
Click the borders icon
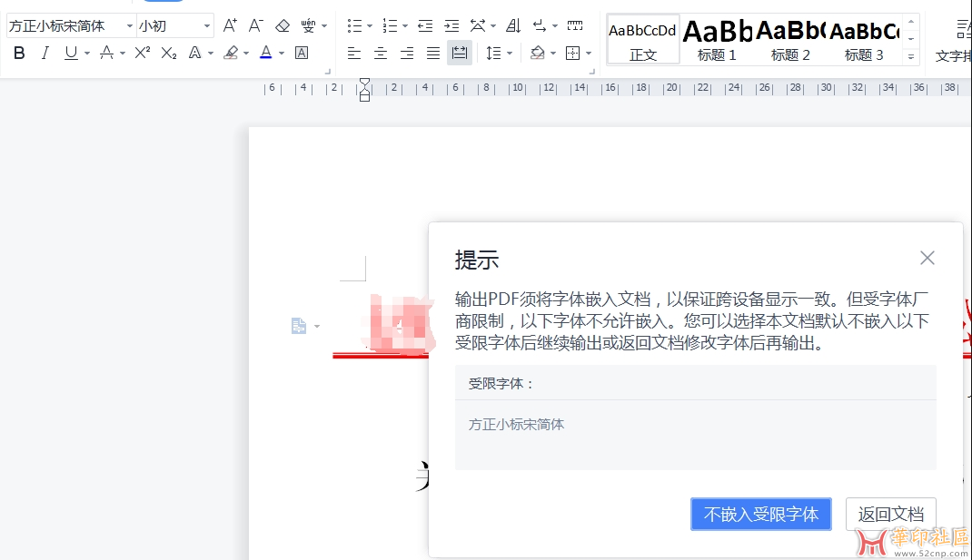click(x=573, y=54)
